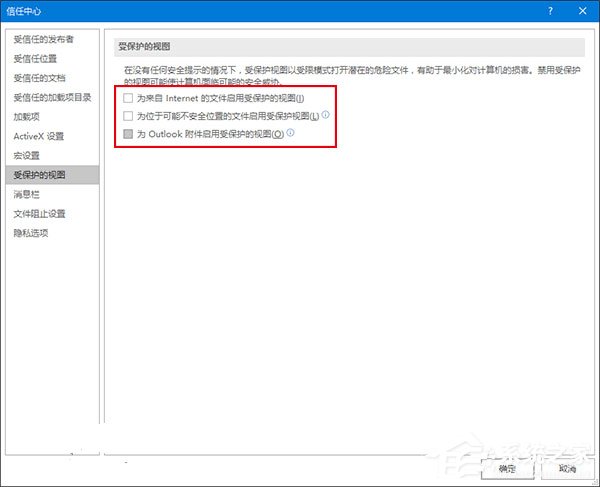Image resolution: width=600 pixels, height=487 pixels.
Task: Toggle 为 Outlook 附件启用受保护的视图 checkbox
Action: [x=128, y=134]
